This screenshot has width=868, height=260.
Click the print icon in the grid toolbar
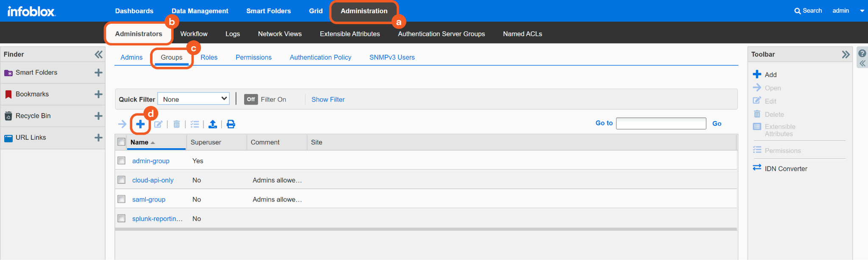coord(231,124)
